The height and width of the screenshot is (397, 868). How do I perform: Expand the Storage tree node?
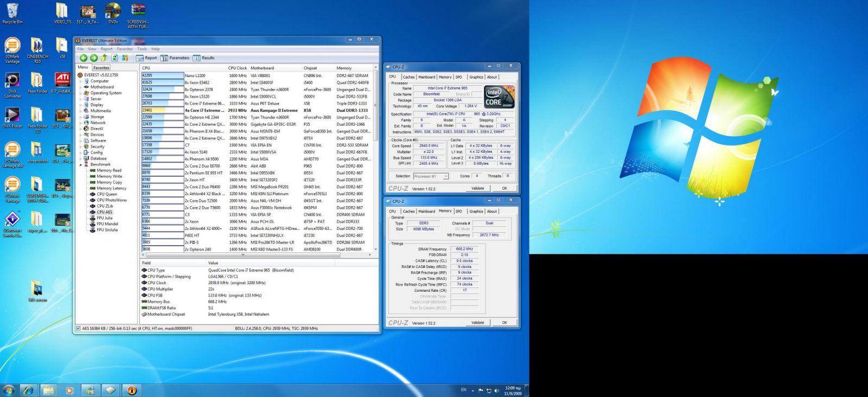(80, 117)
